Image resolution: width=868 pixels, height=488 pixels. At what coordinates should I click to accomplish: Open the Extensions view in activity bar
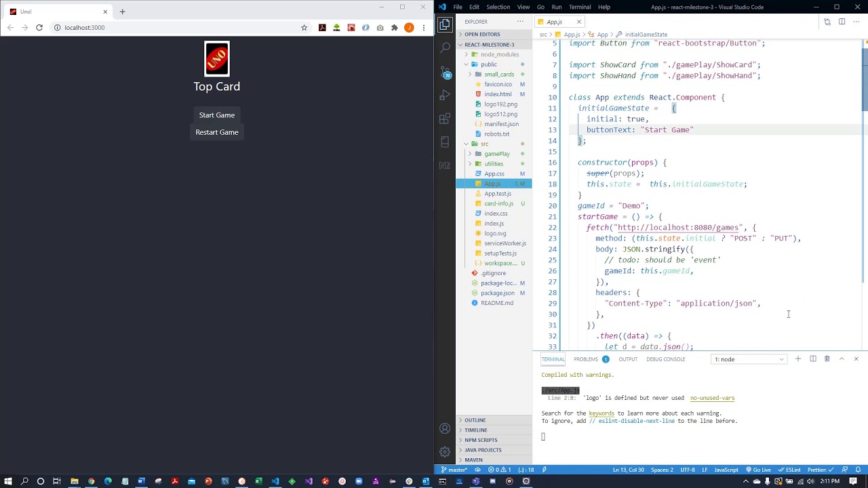(445, 119)
